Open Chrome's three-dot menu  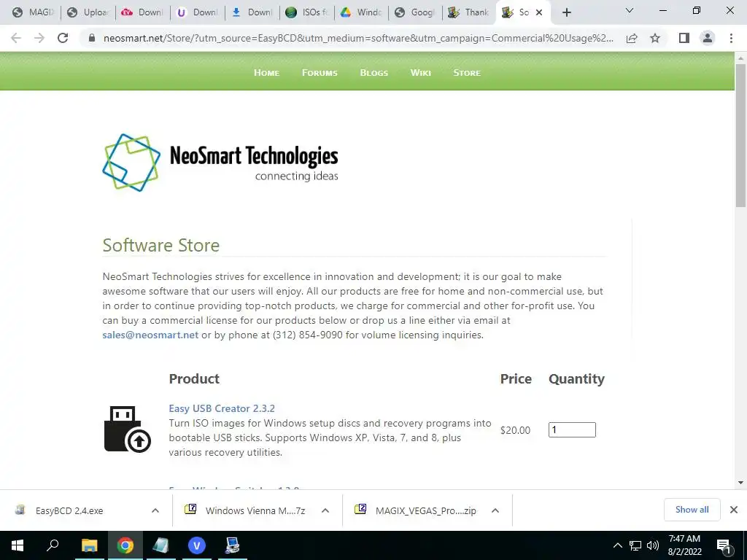point(731,38)
